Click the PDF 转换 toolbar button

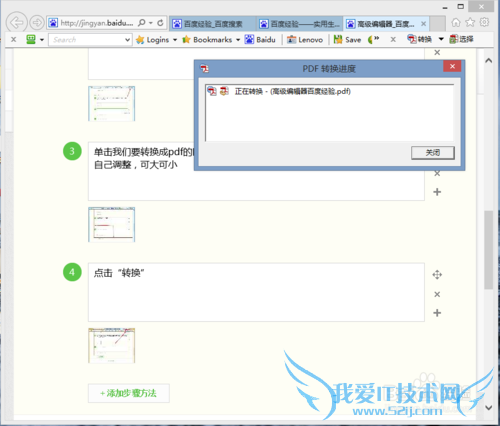[420, 39]
